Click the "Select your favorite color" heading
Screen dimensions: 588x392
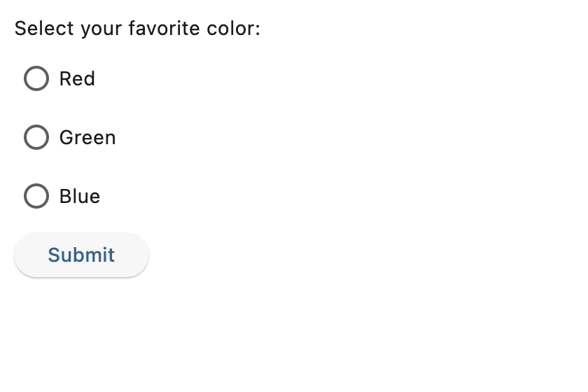click(x=137, y=29)
